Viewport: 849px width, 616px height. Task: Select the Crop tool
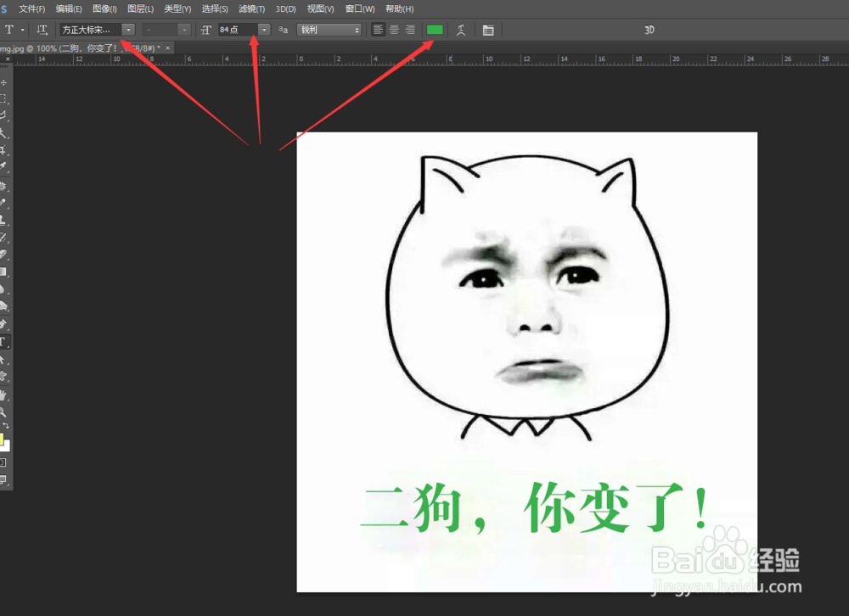pyautogui.click(x=3, y=149)
